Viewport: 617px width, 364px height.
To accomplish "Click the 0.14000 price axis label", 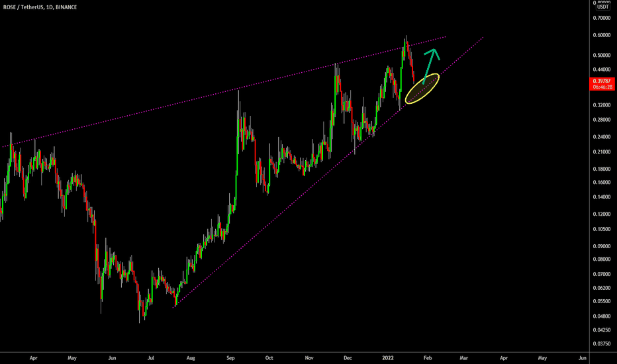I will click(602, 197).
